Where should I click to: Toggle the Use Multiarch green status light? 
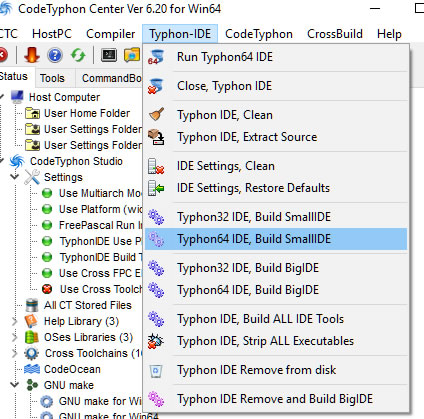point(47,193)
